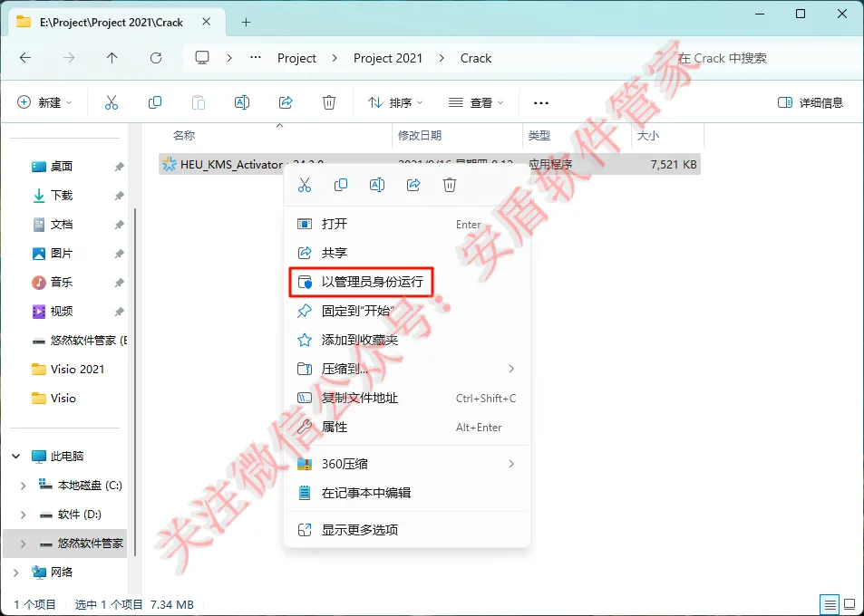Go back with the Back arrow
This screenshot has width=864, height=616.
(x=25, y=58)
